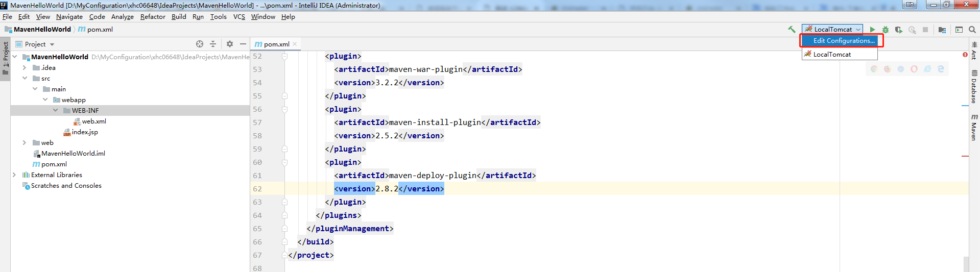Image resolution: width=980 pixels, height=272 pixels.
Task: Open the LocalTomcat run configuration dropdown
Action: pos(832,30)
